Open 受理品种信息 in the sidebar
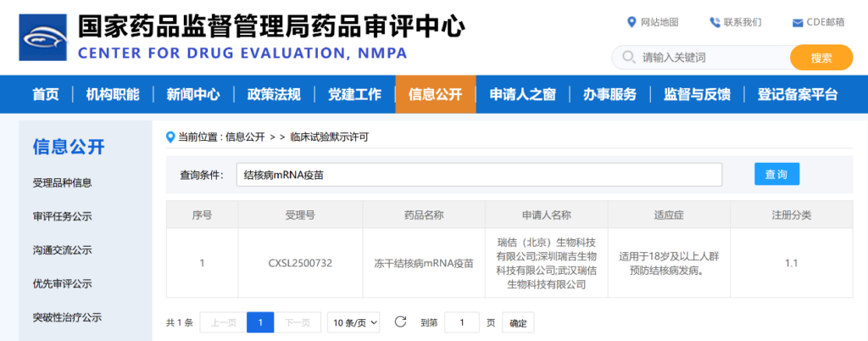 [x=62, y=182]
